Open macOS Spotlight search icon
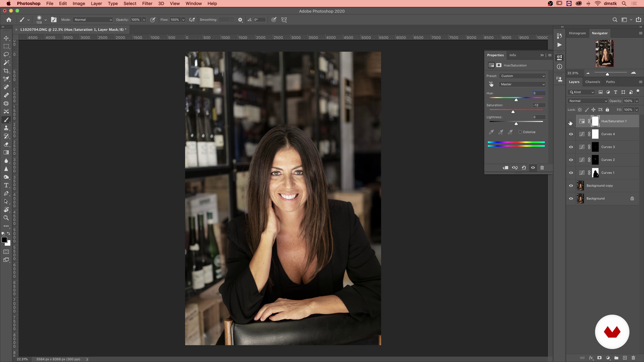Viewport: 644px width, 362px height. coord(624,4)
